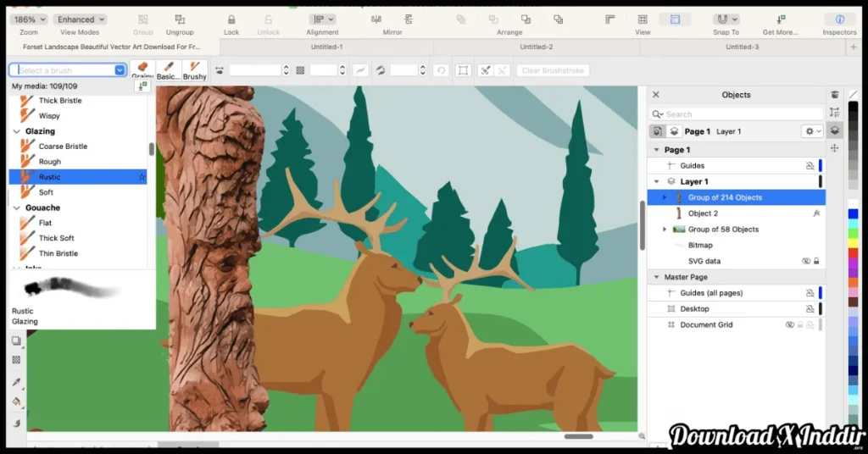Collapse the Layer 1 tree node
868x454 pixels.
coord(657,181)
